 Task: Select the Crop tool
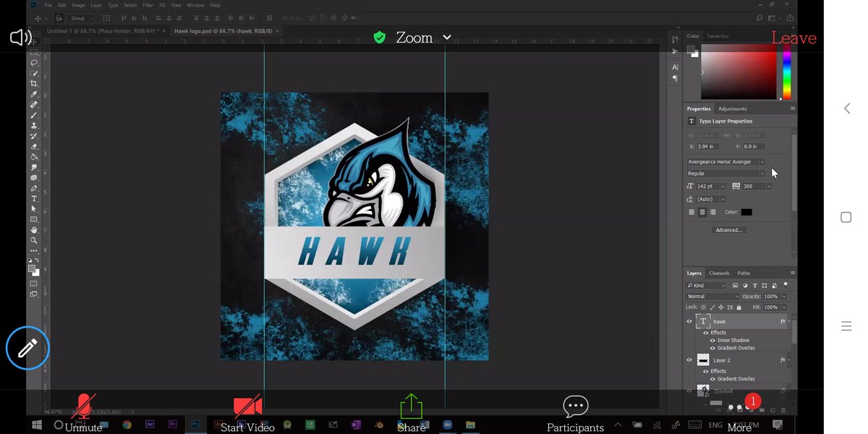click(x=34, y=82)
